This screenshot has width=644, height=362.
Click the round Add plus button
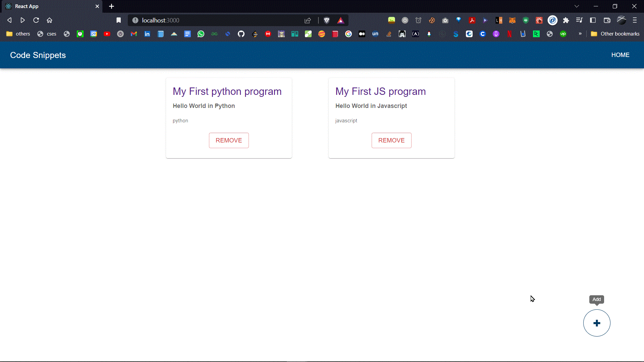point(597,323)
